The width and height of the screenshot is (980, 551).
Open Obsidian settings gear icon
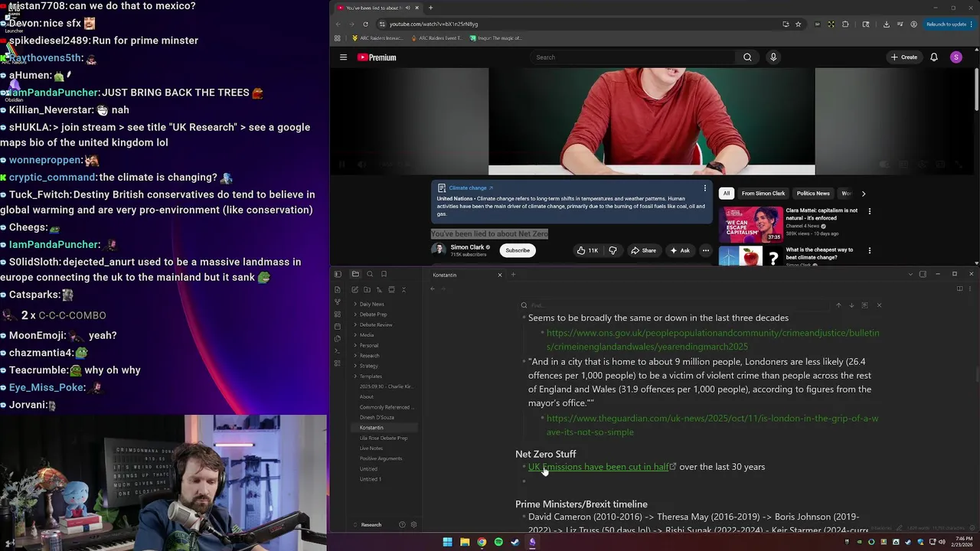coord(414,525)
